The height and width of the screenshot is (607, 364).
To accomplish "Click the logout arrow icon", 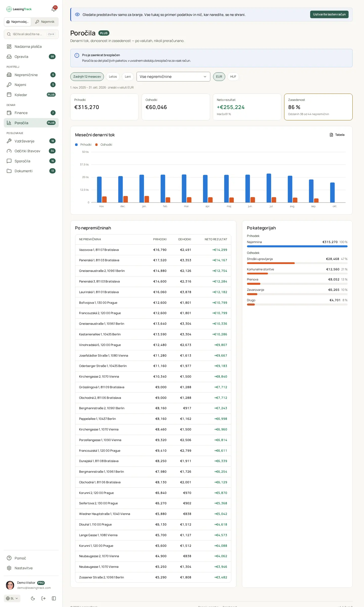I will pos(43,598).
